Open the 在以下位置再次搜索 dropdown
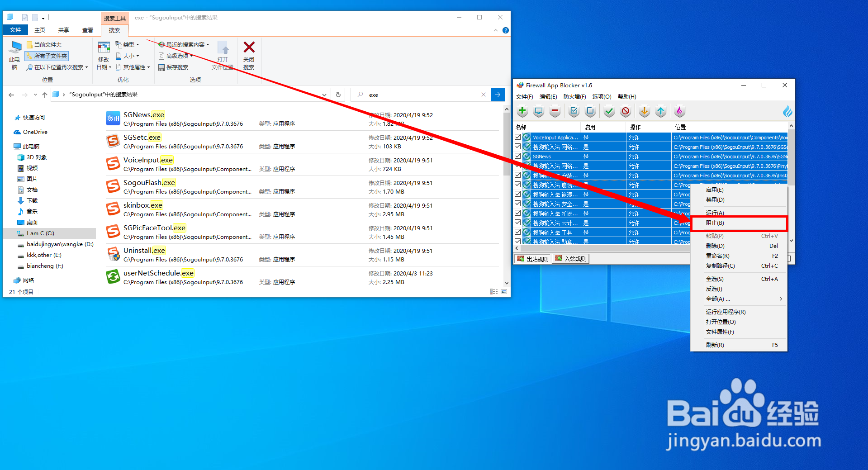Image resolution: width=868 pixels, height=470 pixels. point(57,67)
